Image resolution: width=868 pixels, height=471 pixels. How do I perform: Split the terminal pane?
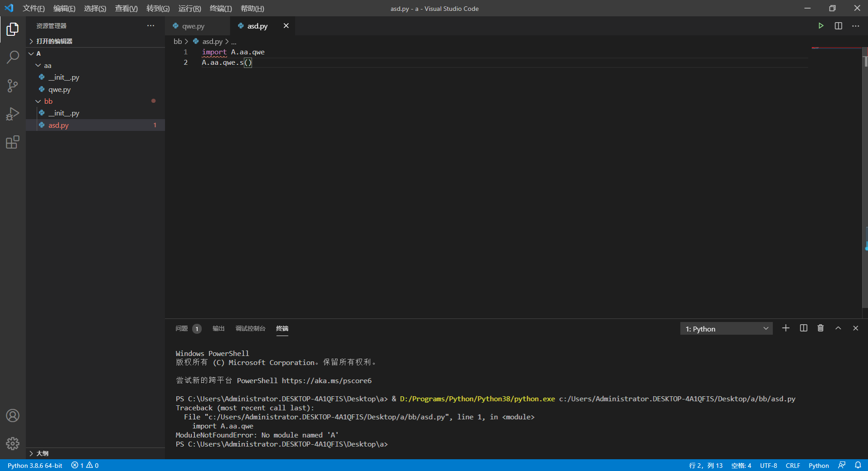(804, 328)
